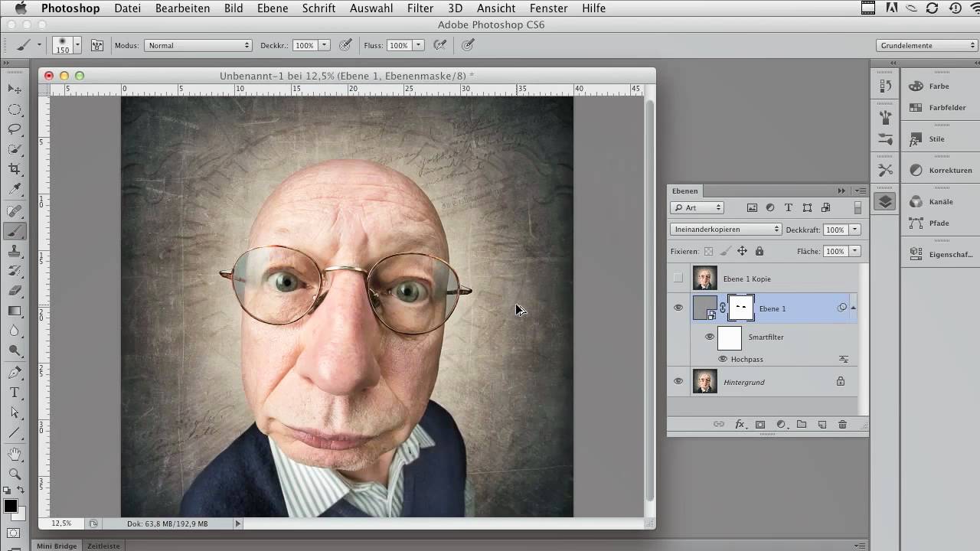This screenshot has height=551, width=980.
Task: Open the Brush panel toggle icon
Action: (97, 45)
